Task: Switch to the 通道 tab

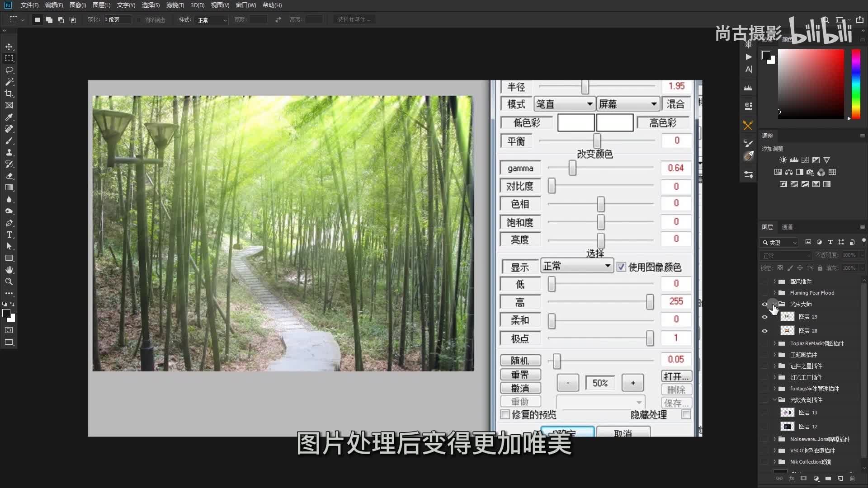Action: point(787,227)
